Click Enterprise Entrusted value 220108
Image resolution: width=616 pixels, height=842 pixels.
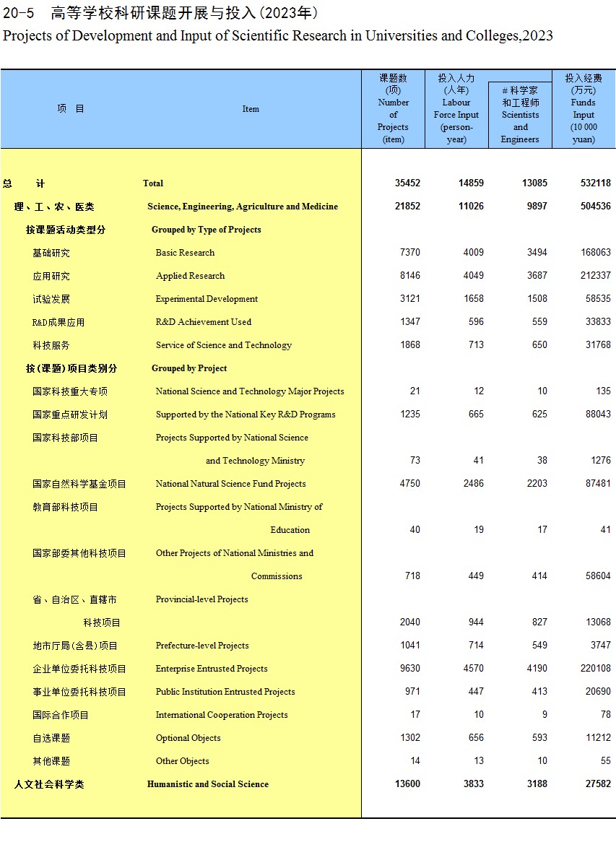pyautogui.click(x=596, y=668)
